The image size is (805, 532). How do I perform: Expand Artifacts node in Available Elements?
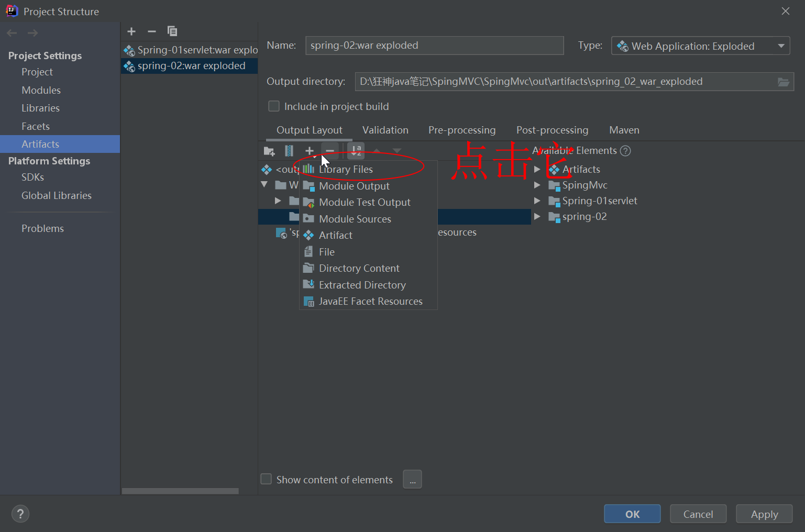tap(537, 170)
